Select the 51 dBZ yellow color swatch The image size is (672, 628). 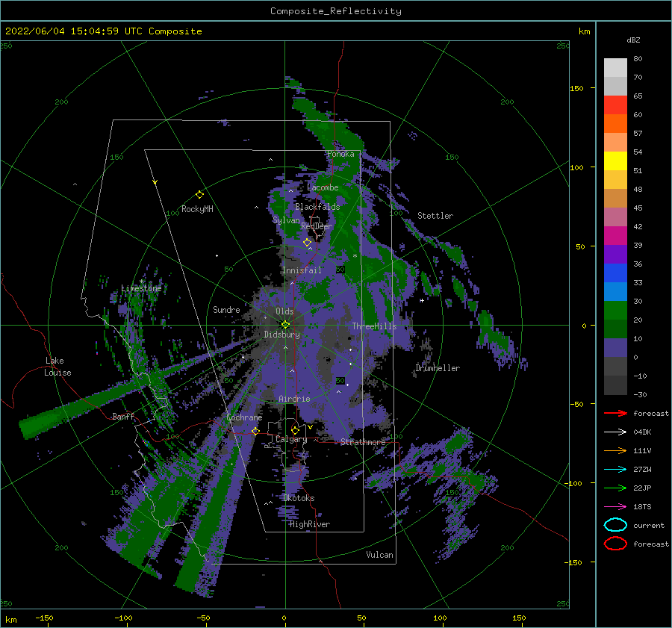click(615, 161)
